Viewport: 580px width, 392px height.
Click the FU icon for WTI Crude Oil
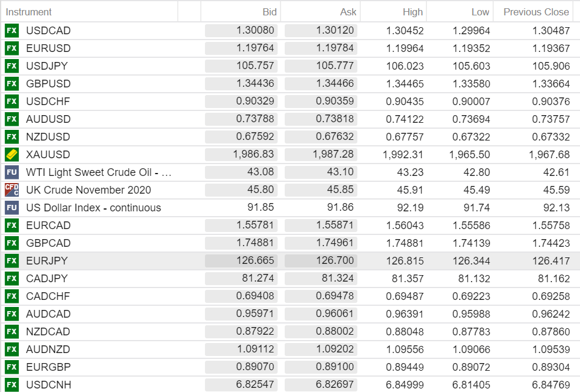[x=11, y=172]
